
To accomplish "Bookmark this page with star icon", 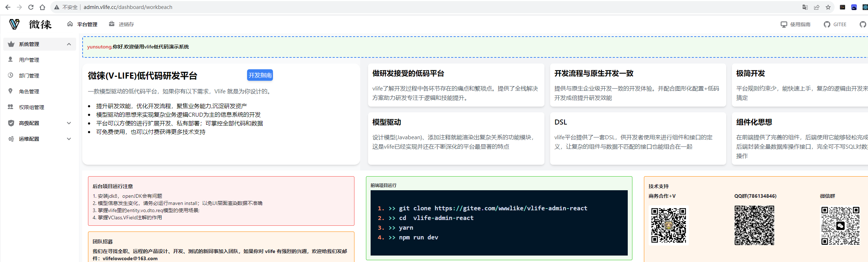I will click(828, 7).
